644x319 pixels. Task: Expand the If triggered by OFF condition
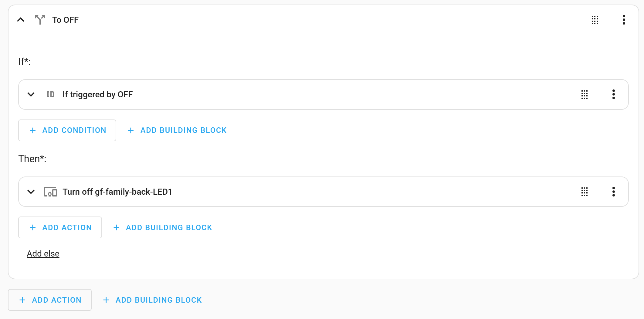click(31, 95)
